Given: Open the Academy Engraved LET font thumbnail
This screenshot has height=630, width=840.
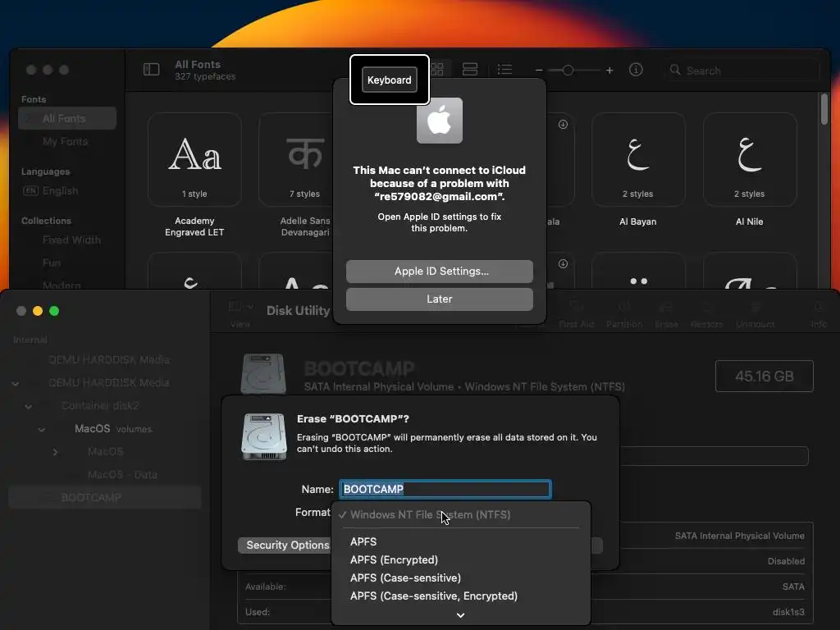Looking at the screenshot, I should [194, 159].
